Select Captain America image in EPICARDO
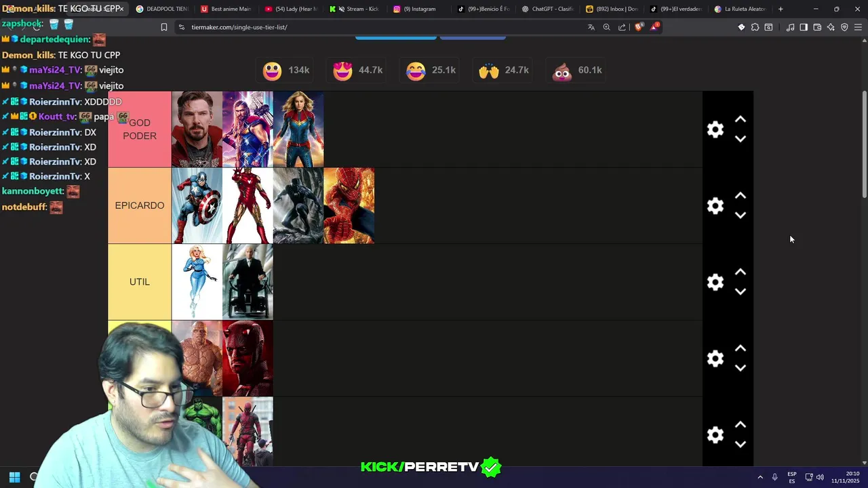 [x=197, y=205]
